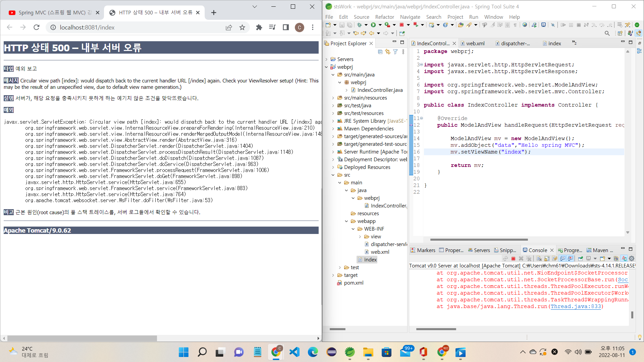Screen dimensions: 644x362
Task: Collapse the WEB-INF folder
Action: [x=353, y=229]
